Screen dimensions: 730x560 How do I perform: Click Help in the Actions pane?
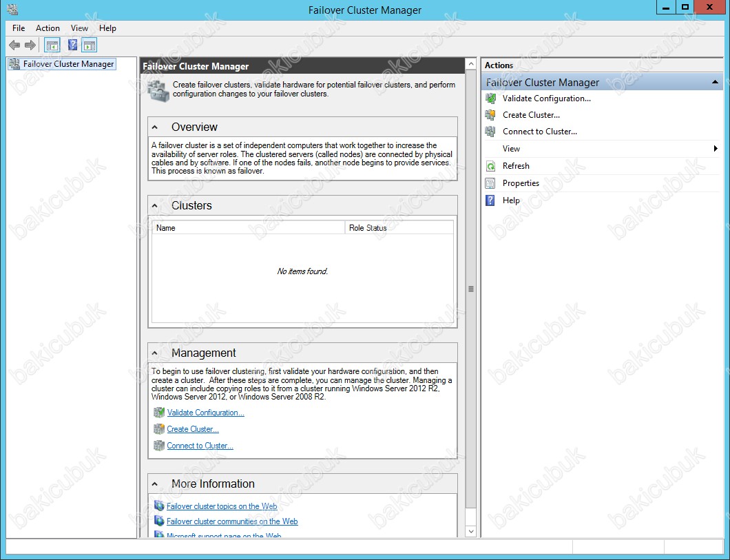pos(511,200)
